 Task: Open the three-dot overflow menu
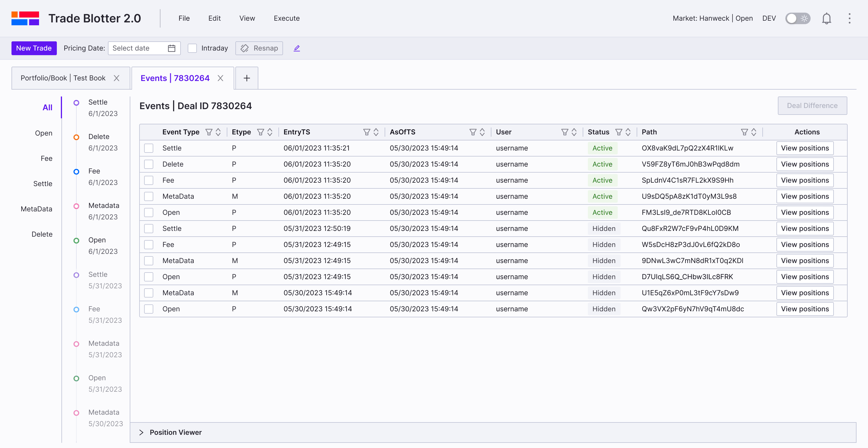tap(849, 18)
